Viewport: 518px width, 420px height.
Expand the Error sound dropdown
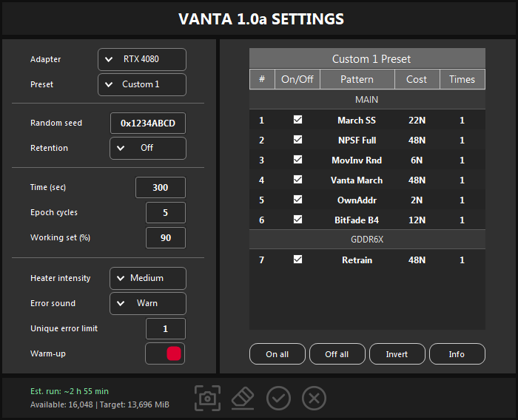(148, 303)
